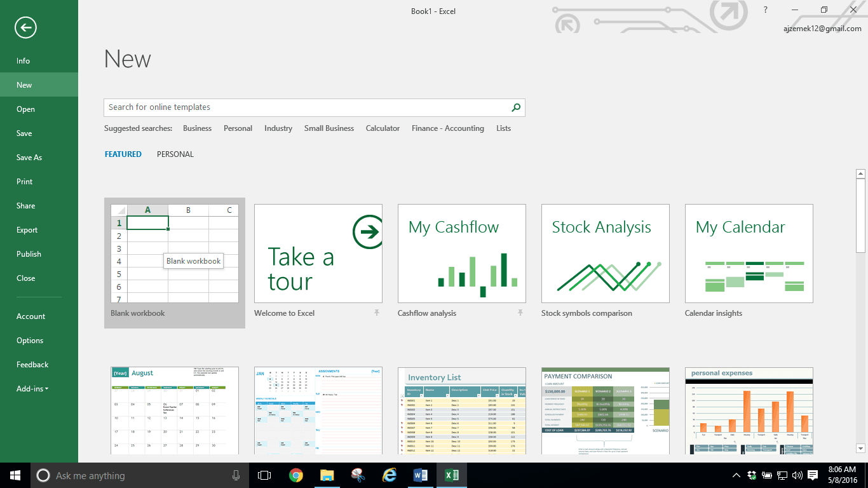Open the Action Center notification icon
Screen dimensions: 868x488
coord(813,475)
